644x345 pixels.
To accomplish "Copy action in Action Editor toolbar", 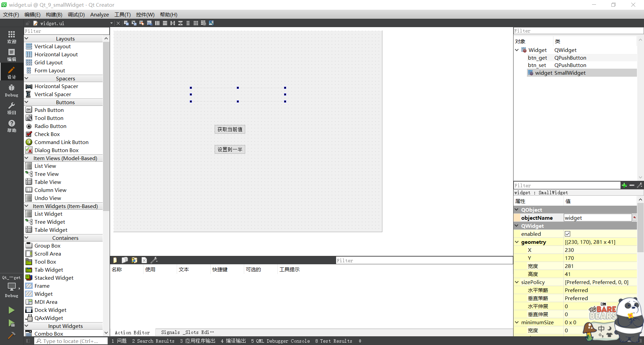I will [x=124, y=260].
